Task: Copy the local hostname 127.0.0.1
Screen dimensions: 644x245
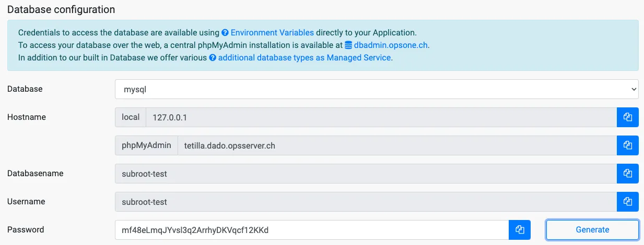Action: click(x=628, y=117)
